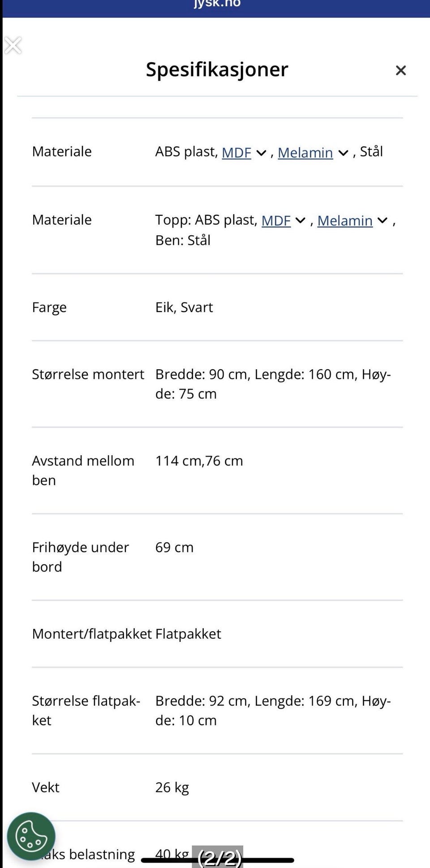Viewport: 430px width, 868px height.
Task: Open the cookie settings icon
Action: (x=31, y=836)
